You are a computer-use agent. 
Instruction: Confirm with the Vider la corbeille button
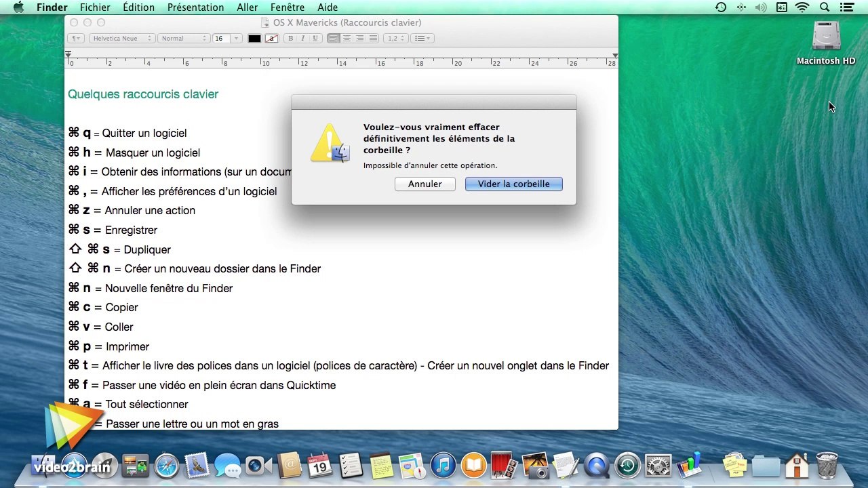click(x=513, y=184)
